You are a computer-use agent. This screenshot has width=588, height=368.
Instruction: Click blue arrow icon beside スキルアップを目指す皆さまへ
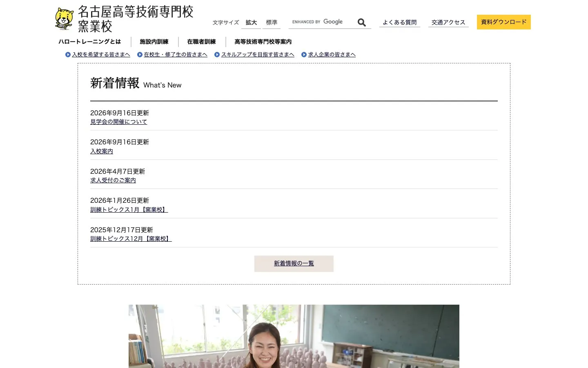[x=217, y=55]
